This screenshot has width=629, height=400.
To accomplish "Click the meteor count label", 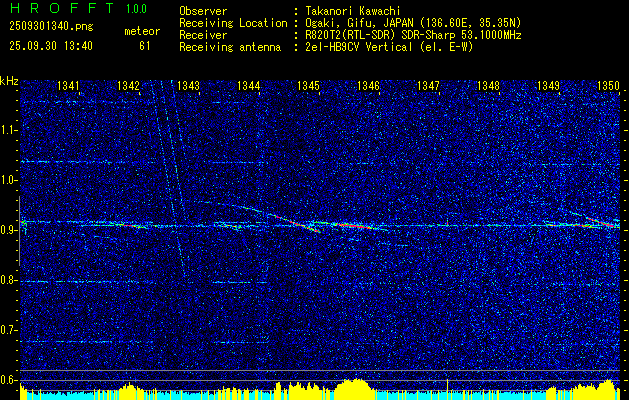I will coord(142,31).
